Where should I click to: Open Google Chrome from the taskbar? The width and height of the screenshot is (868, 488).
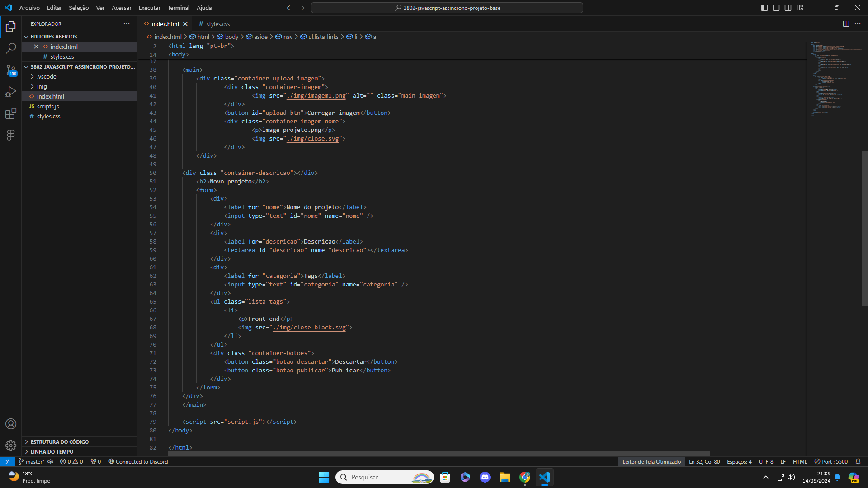(x=525, y=477)
